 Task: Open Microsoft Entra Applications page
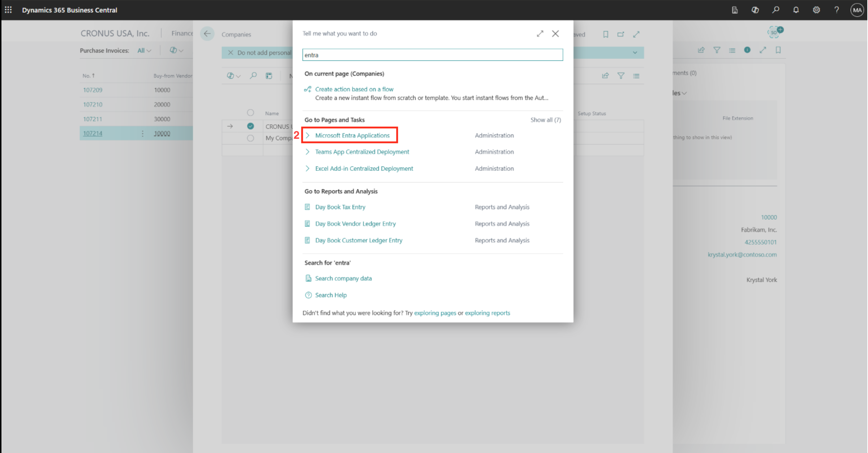[352, 135]
